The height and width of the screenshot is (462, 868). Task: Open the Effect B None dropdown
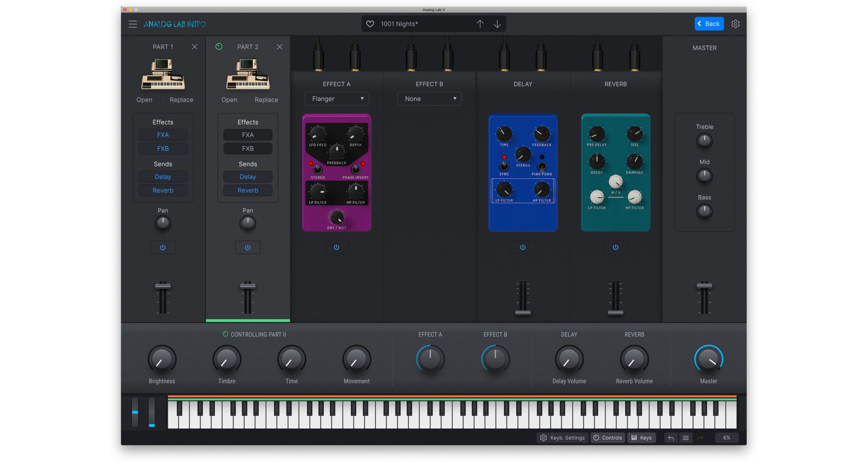[x=429, y=99]
